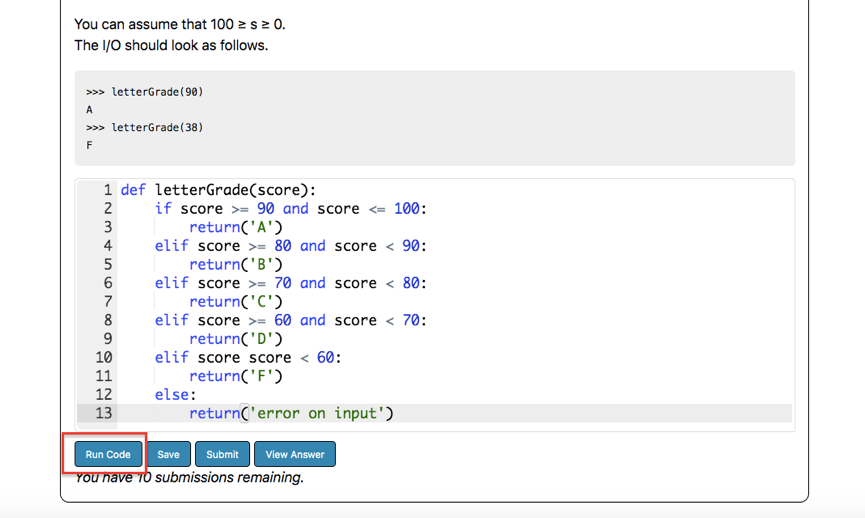Screen dimensions: 865x518
Task: Open View Answer
Action: [x=295, y=454]
